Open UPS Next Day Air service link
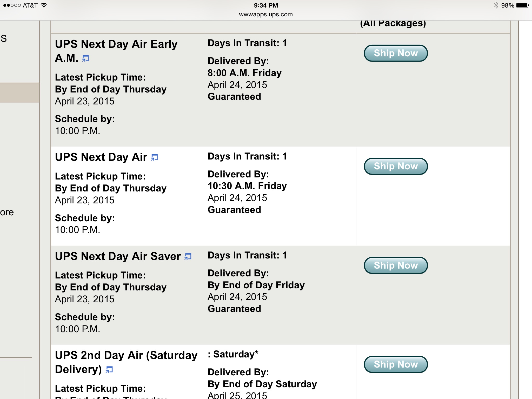The width and height of the screenshot is (532, 399). pos(101,157)
